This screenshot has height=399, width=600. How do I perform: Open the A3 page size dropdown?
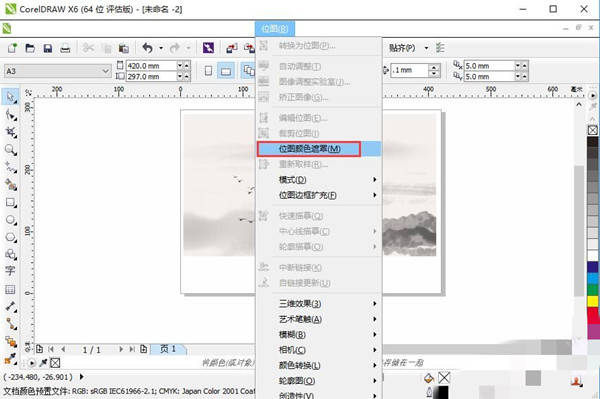[x=105, y=71]
